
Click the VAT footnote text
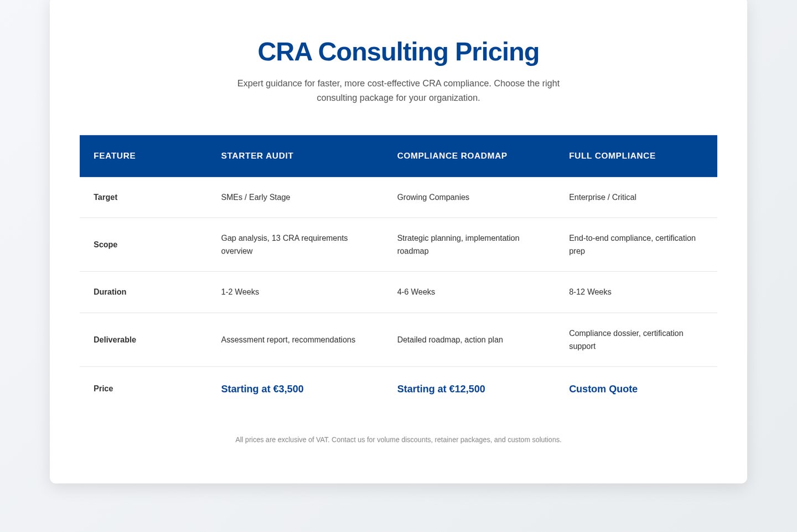[x=398, y=440]
